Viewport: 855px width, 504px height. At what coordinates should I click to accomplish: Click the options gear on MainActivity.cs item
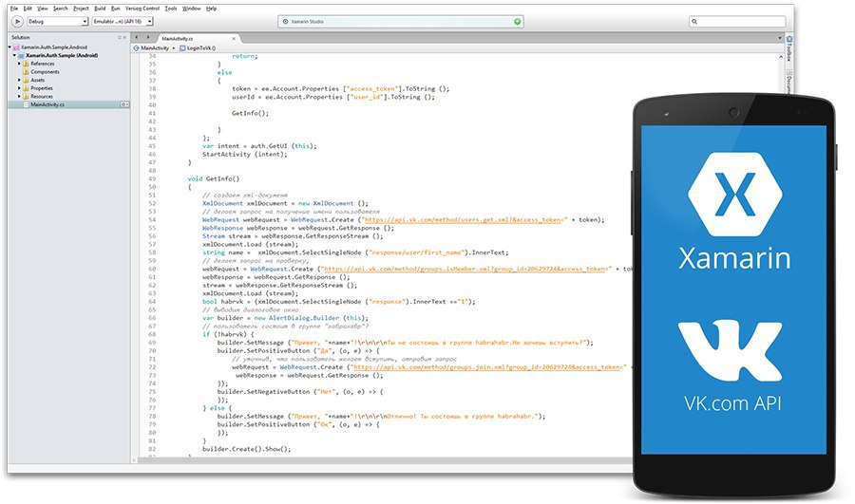(124, 104)
